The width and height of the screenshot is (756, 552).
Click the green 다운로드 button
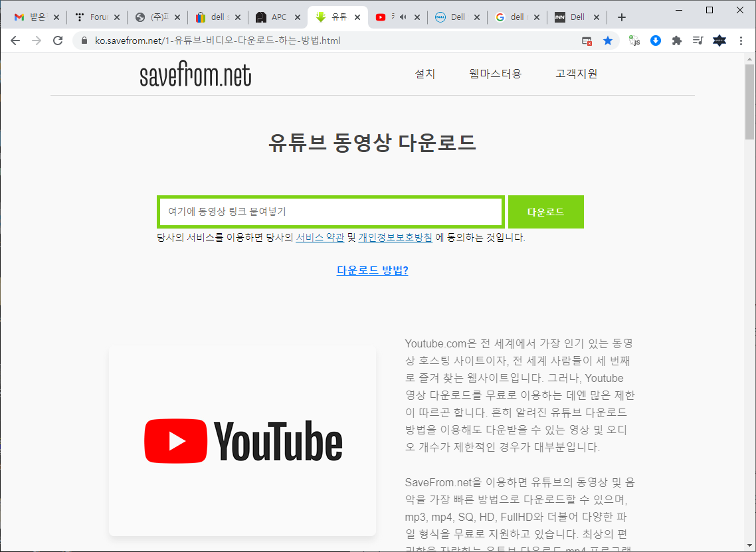pos(546,212)
